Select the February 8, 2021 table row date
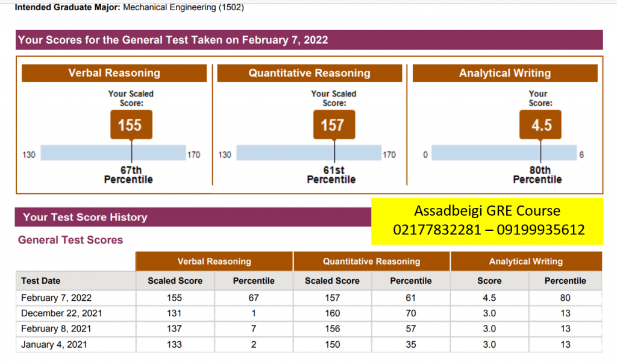This screenshot has height=364, width=617. (57, 329)
